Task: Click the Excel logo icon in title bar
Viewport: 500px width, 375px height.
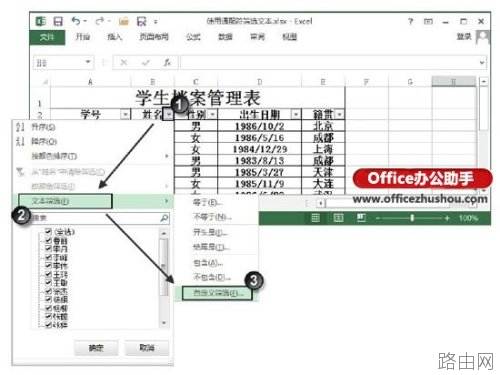Action: pyautogui.click(x=41, y=21)
